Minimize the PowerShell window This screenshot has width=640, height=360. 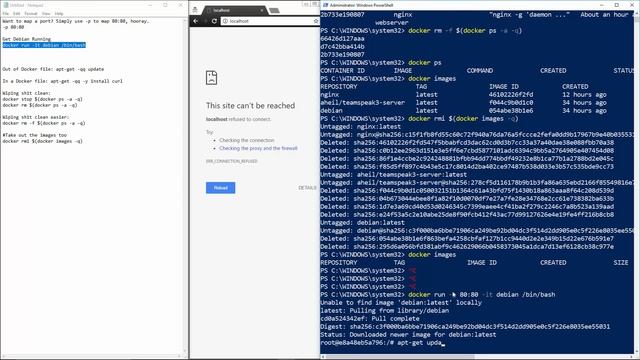602,5
